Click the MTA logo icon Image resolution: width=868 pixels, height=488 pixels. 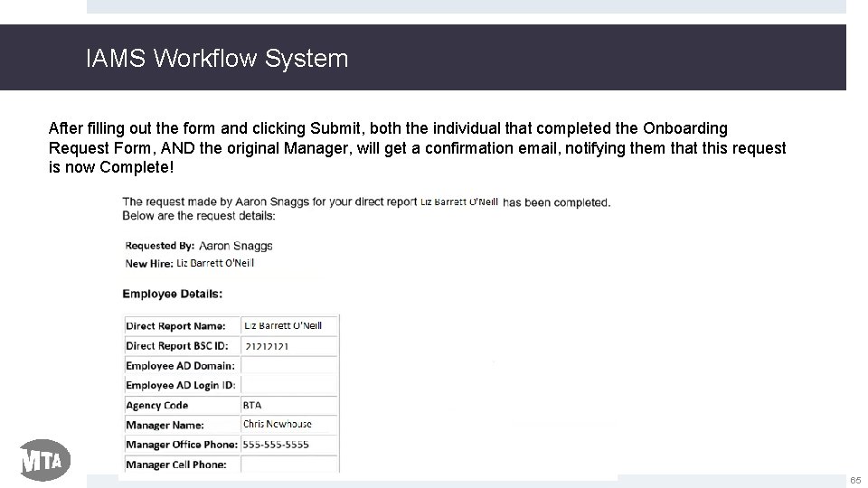(45, 460)
